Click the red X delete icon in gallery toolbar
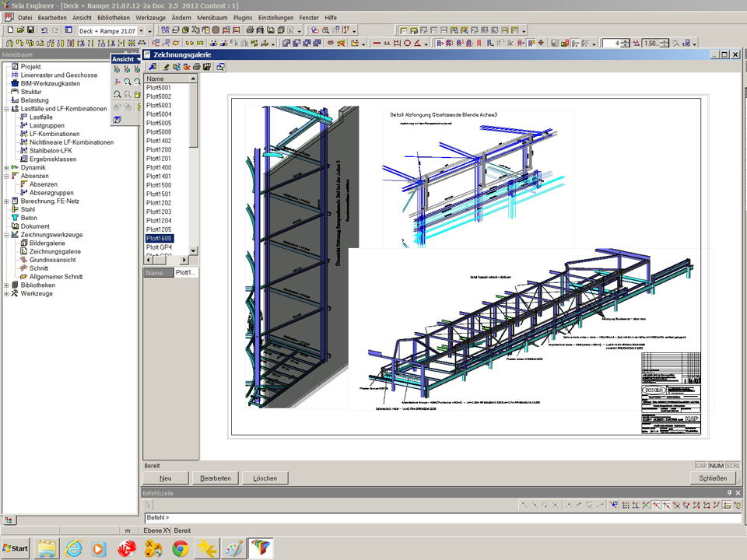The width and height of the screenshot is (747, 560). pos(187,67)
